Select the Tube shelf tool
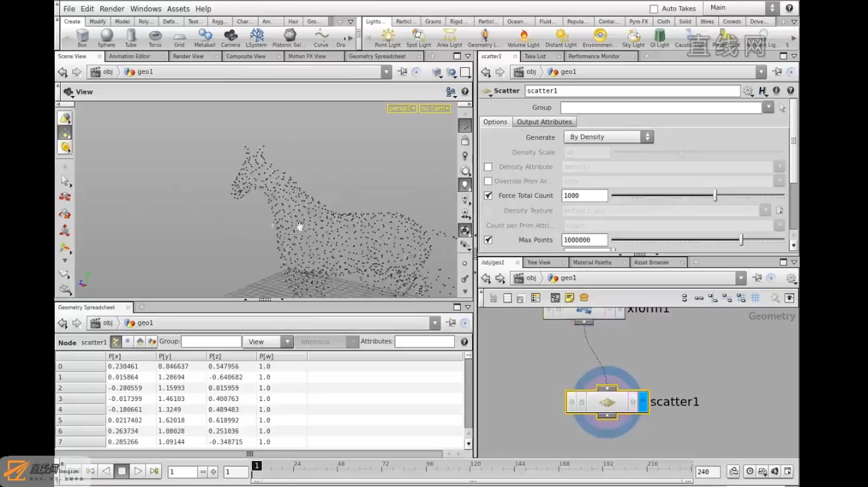Image resolution: width=868 pixels, height=487 pixels. click(x=131, y=38)
